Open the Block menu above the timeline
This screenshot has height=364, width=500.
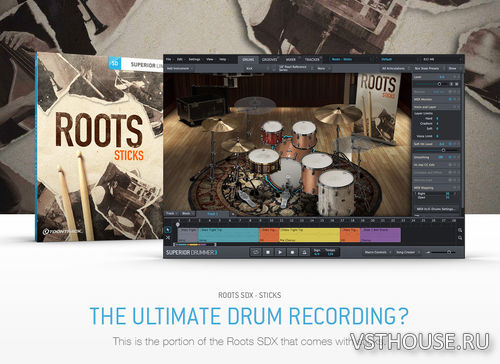coord(187,213)
